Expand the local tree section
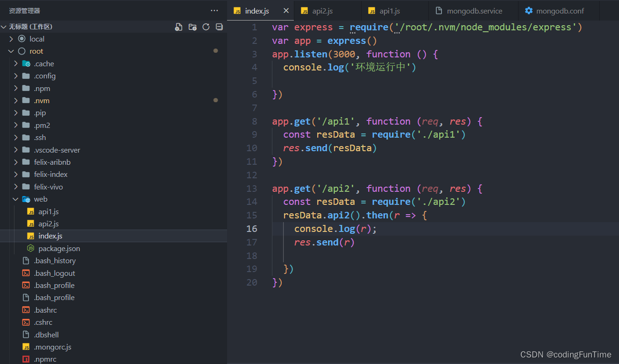 pyautogui.click(x=10, y=39)
